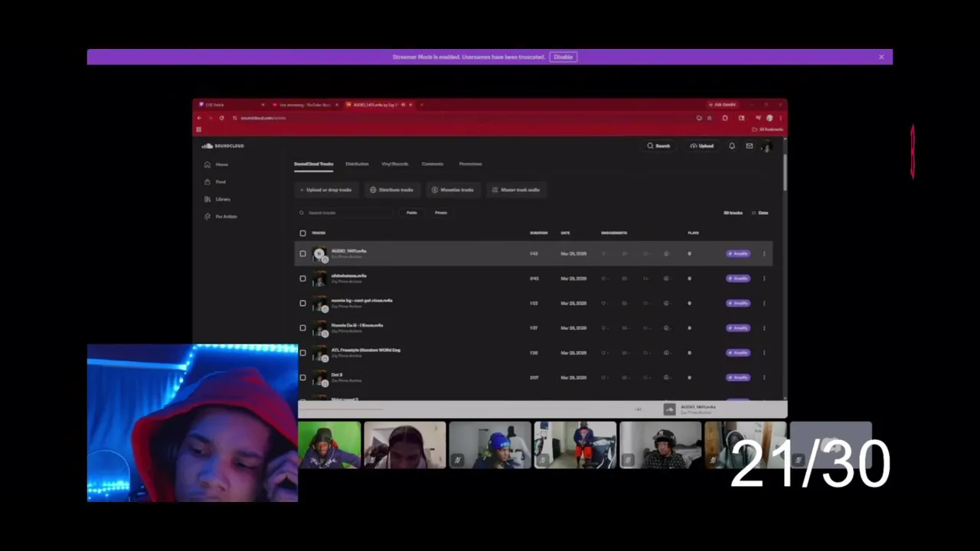
Task: Click the browser back arrow
Action: coord(199,118)
